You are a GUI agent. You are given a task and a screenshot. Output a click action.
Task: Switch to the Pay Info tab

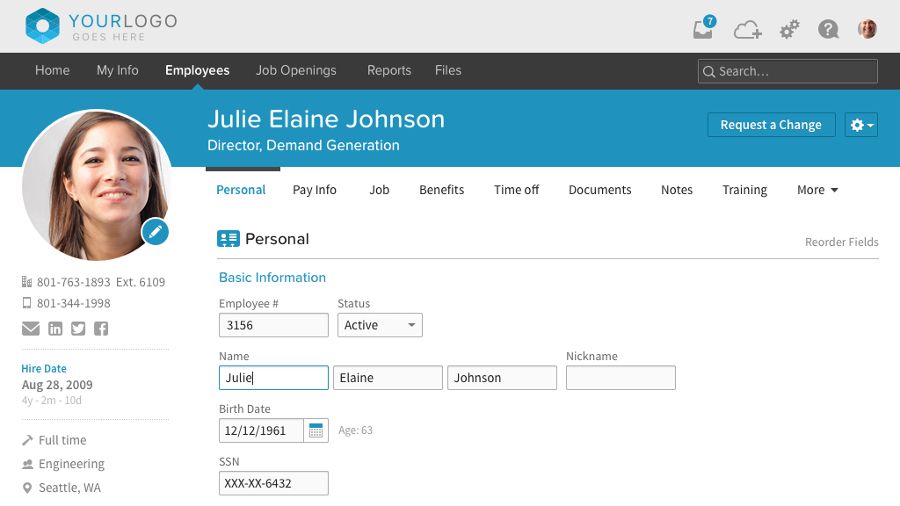(314, 190)
